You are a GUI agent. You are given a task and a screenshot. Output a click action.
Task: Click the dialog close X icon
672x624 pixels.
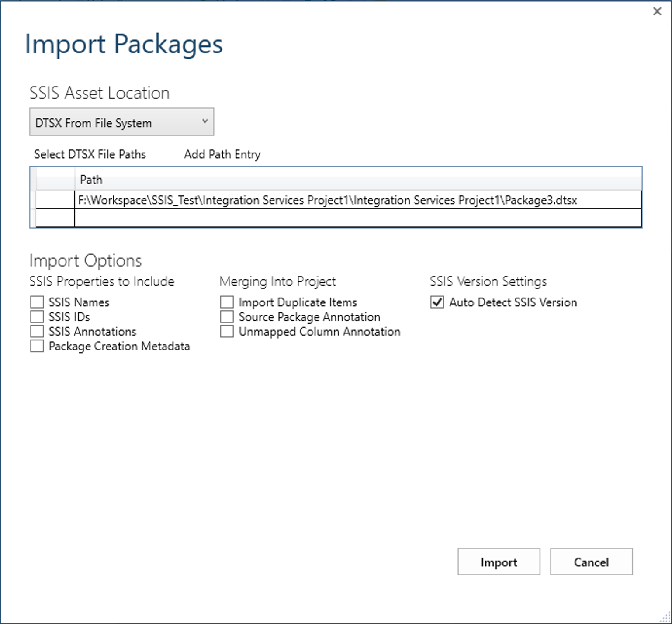pos(657,11)
